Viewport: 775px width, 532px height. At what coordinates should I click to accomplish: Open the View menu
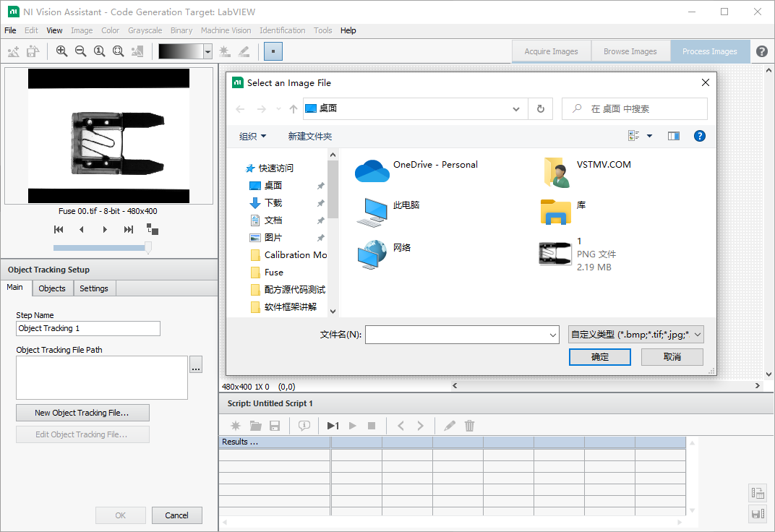[x=54, y=30]
